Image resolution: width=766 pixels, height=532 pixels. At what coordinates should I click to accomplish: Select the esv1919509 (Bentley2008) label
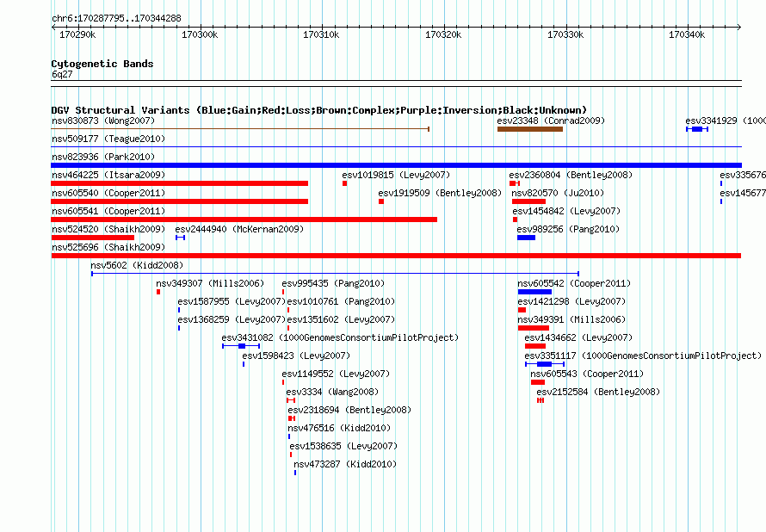[440, 193]
